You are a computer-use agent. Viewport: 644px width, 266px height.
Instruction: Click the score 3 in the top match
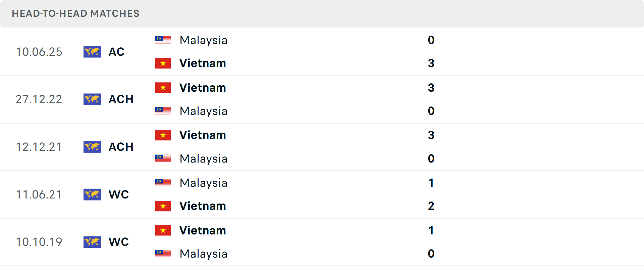click(x=431, y=63)
